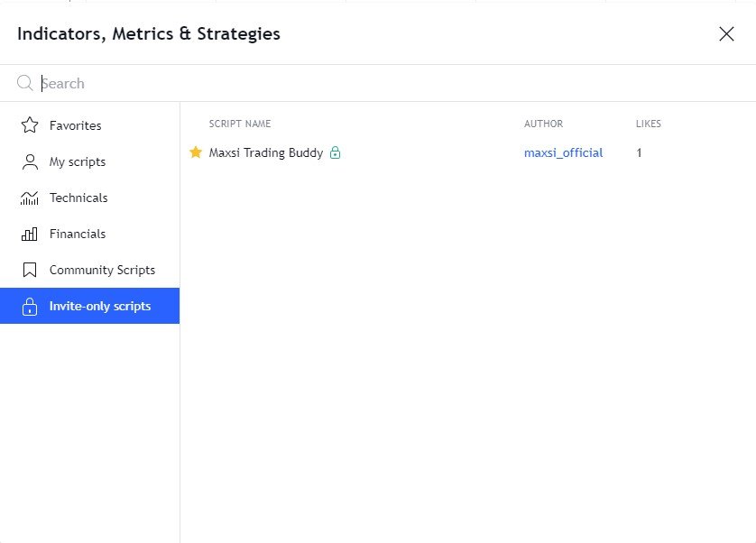Unfavorite Maxsi Trading Buddy via yellow star
The image size is (756, 543).
click(196, 152)
